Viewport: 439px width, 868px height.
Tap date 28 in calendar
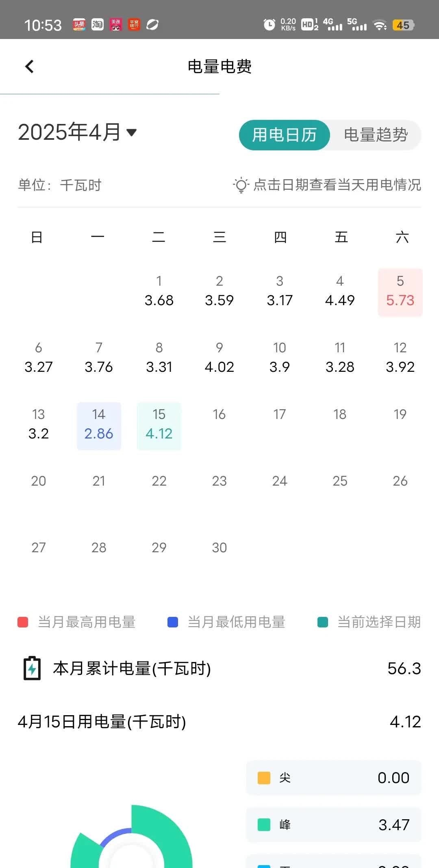tap(99, 548)
